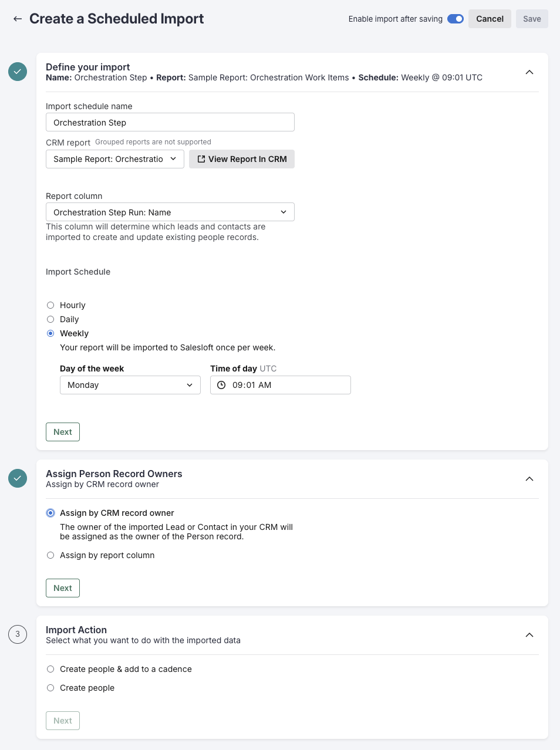
Task: Select the Hourly import schedule option
Action: tap(50, 305)
